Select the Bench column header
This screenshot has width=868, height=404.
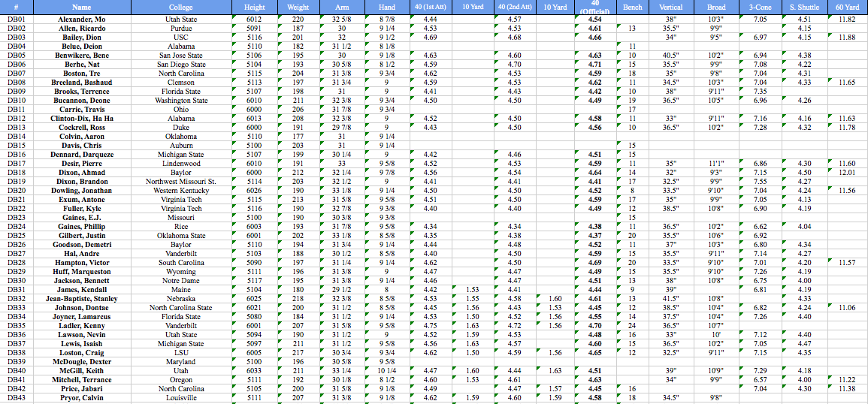pos(633,7)
